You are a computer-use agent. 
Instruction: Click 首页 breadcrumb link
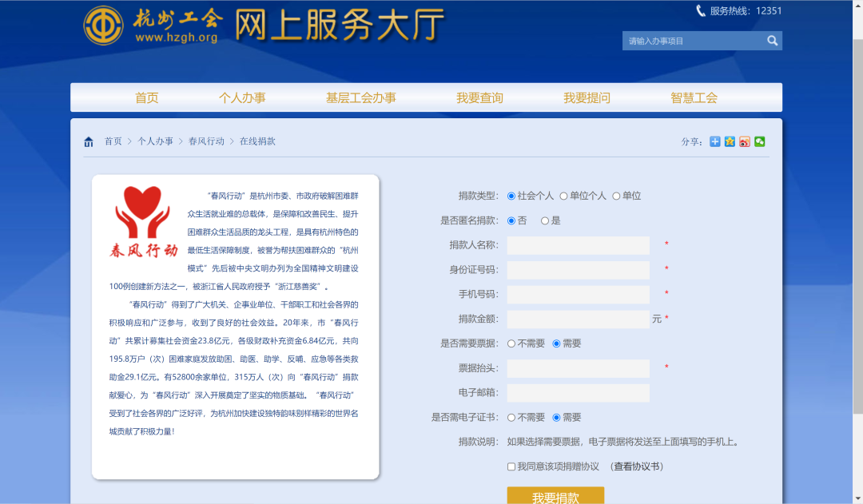point(113,141)
